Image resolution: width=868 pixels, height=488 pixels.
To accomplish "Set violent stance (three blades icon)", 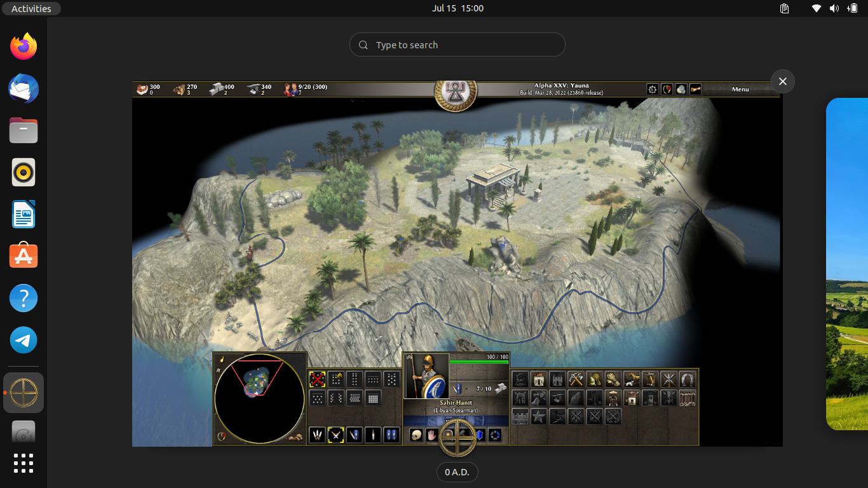I will [317, 435].
